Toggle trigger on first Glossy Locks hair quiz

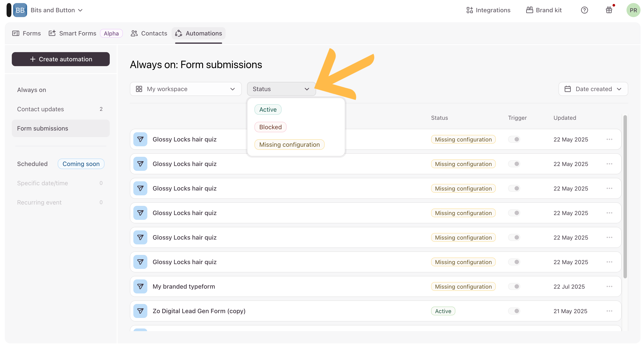click(x=514, y=139)
